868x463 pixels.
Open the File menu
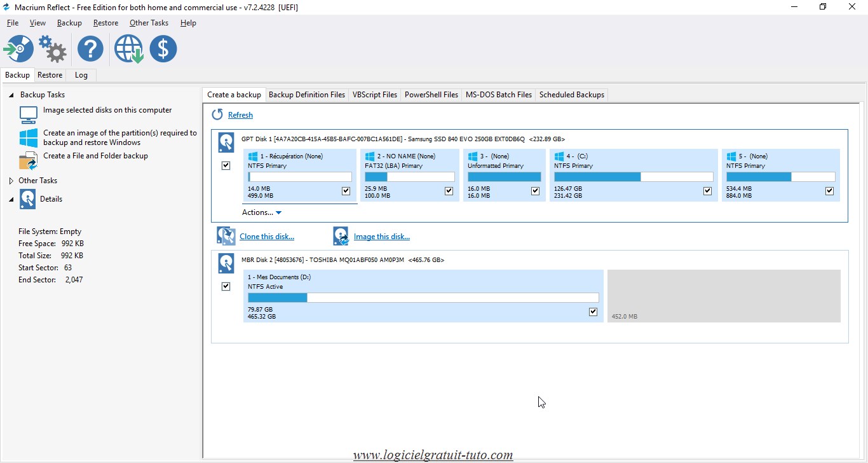tap(13, 23)
